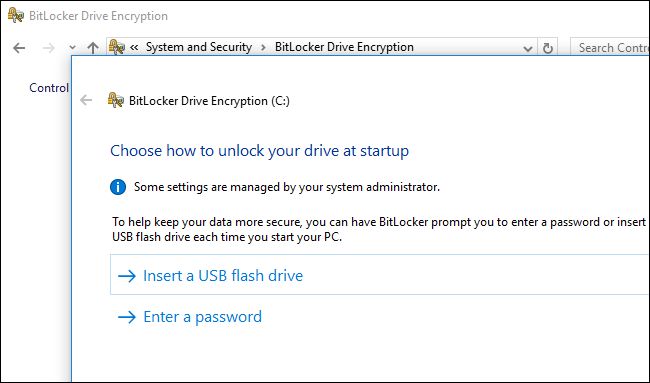Open the recent locations dropdown chevron
Viewport: 650px width, 383px height.
click(x=73, y=48)
